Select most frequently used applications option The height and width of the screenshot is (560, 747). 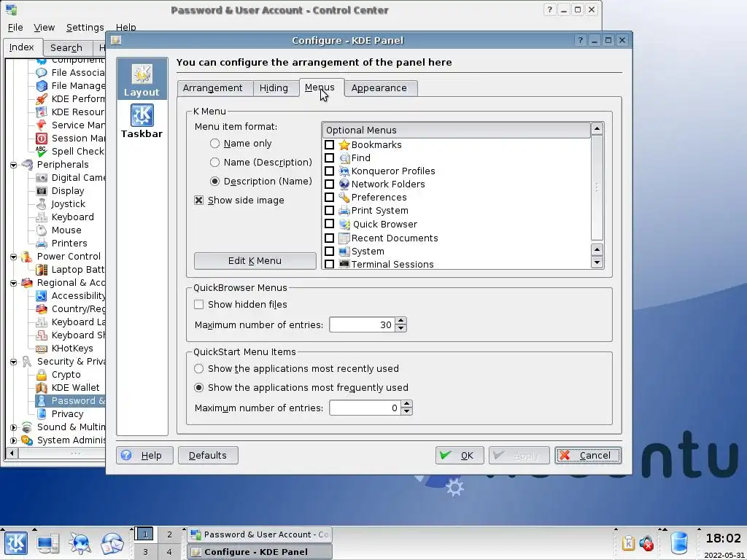[198, 388]
